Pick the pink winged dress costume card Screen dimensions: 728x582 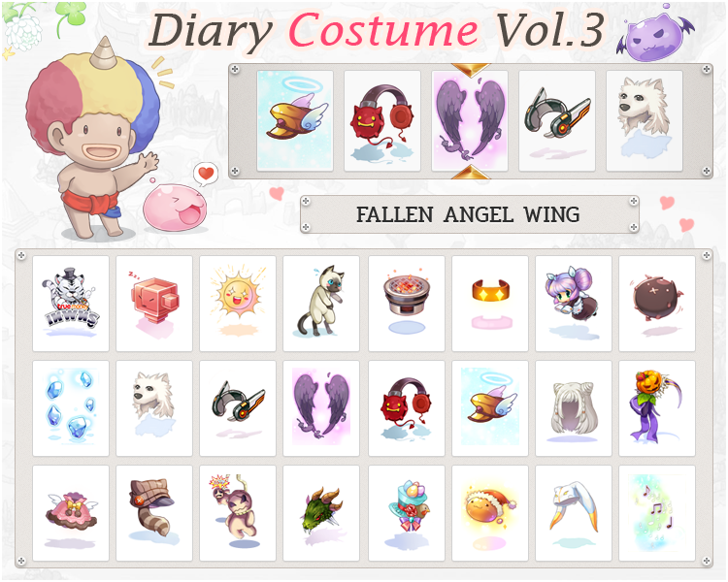tap(71, 513)
